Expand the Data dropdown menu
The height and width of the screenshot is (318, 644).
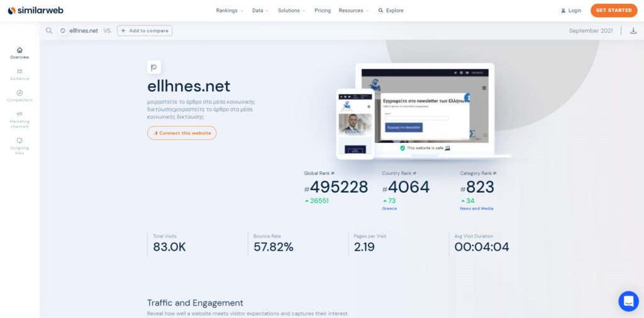[x=260, y=11]
